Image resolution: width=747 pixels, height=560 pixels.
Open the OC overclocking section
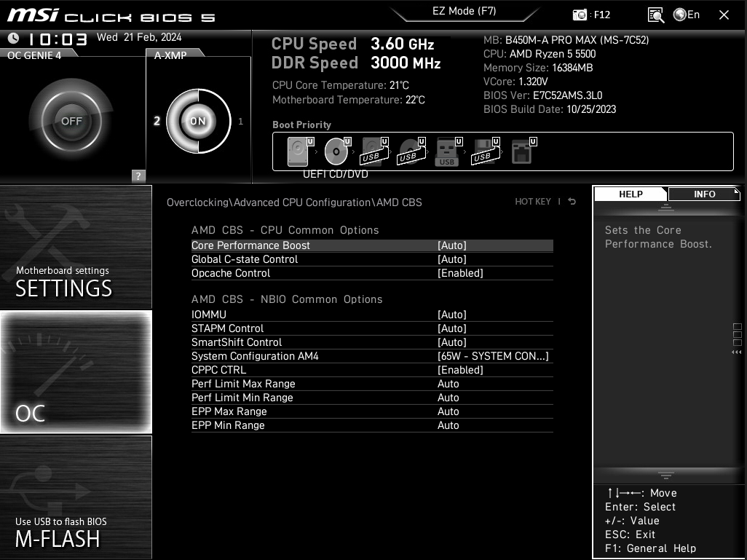[x=76, y=372]
